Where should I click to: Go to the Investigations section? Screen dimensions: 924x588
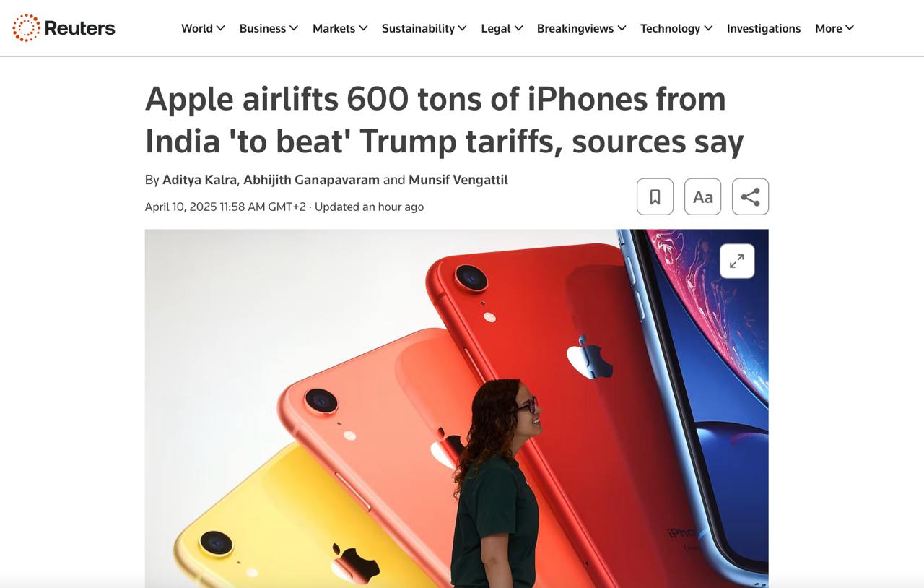[x=764, y=28]
